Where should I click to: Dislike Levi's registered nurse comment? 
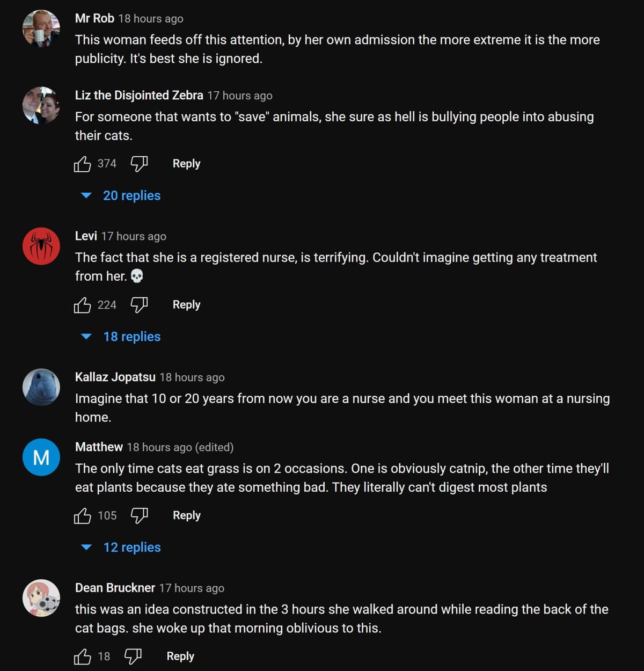tap(139, 305)
